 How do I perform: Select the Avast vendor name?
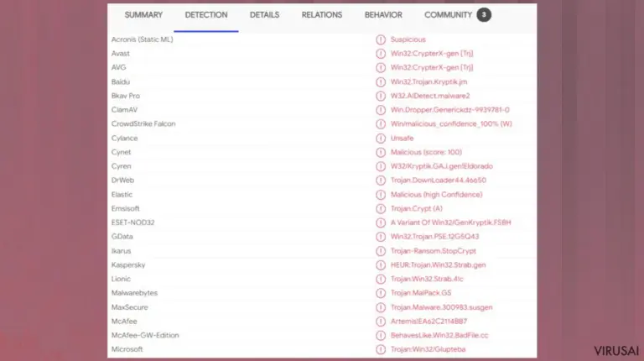point(121,54)
